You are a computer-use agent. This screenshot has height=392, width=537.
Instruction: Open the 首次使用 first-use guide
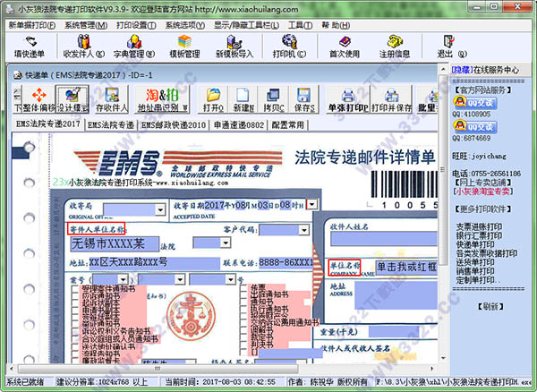345,47
